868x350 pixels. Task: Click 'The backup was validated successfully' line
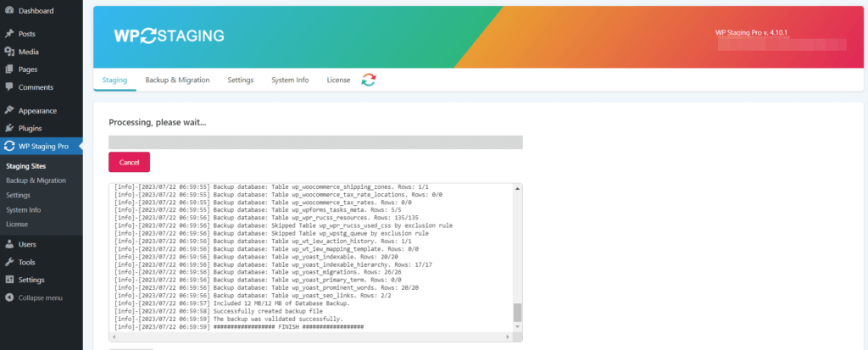click(229, 319)
